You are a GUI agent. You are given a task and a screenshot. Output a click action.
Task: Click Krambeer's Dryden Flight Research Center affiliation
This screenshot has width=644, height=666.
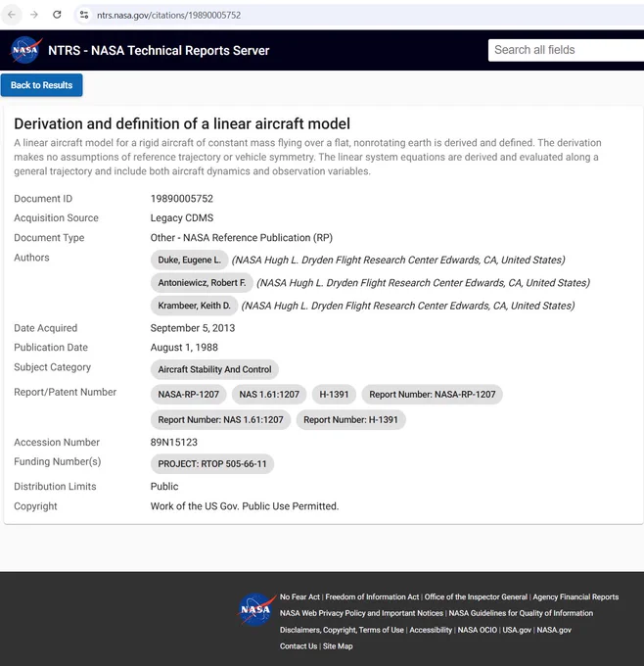pos(408,306)
